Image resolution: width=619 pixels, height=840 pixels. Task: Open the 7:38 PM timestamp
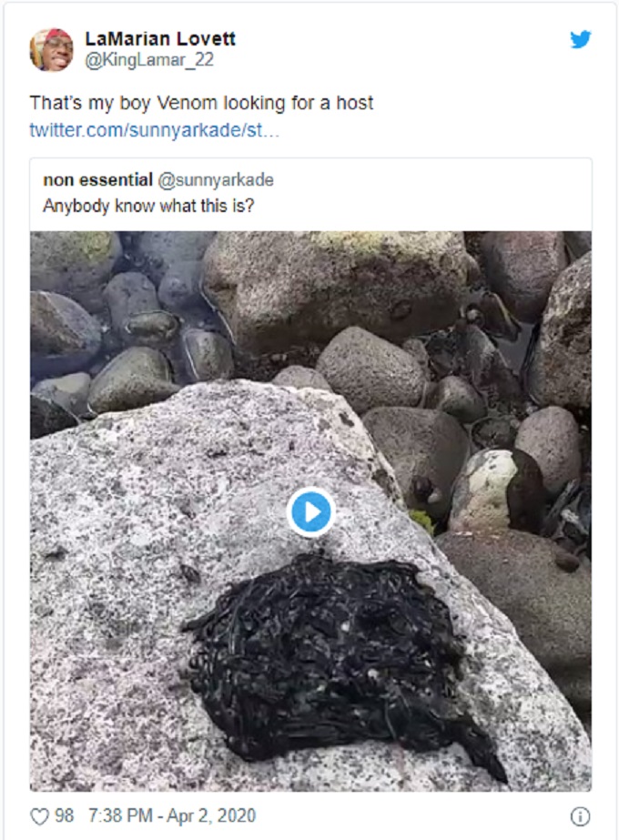click(x=119, y=816)
